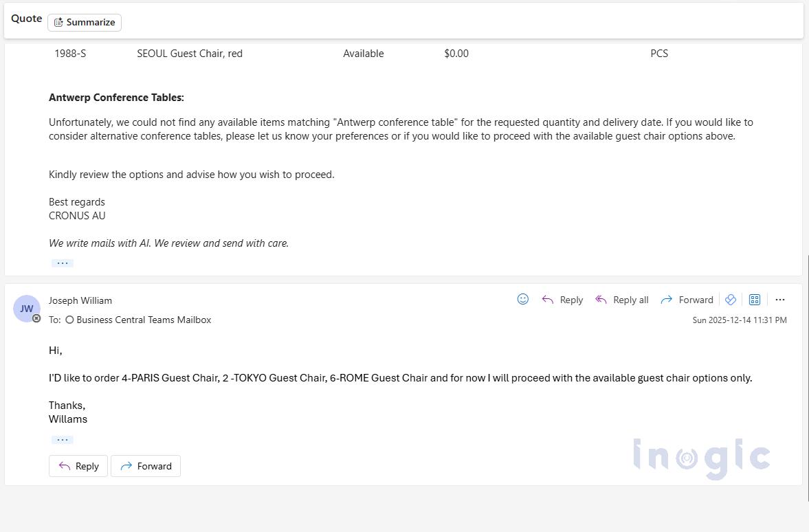Viewport: 809px width, 532px height.
Task: Open the apps grid icon in the message header
Action: pos(755,299)
